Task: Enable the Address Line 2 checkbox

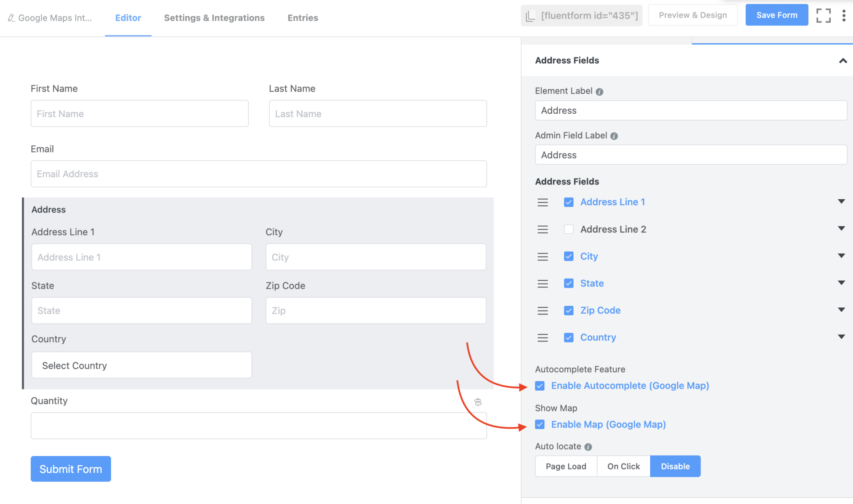Action: click(x=569, y=229)
